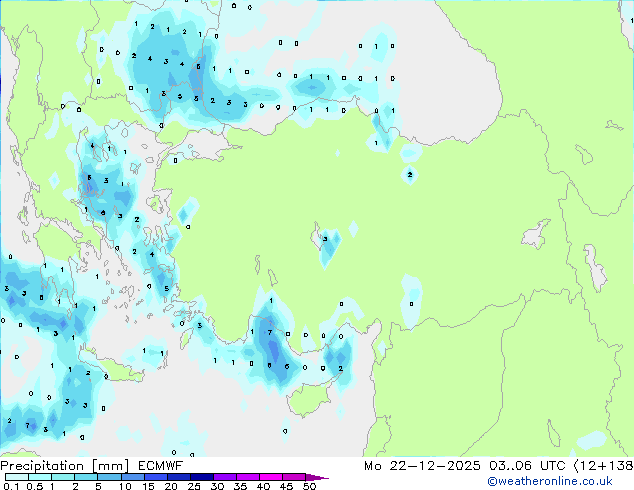Click the legend label '10'

(125, 486)
